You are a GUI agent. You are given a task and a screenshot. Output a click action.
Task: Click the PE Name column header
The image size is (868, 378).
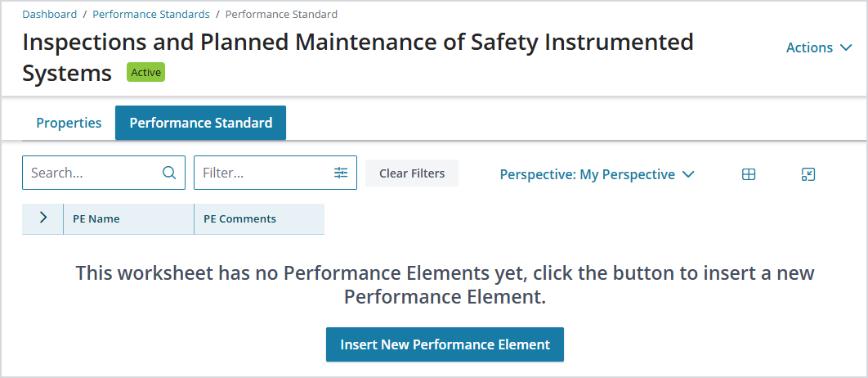(129, 218)
